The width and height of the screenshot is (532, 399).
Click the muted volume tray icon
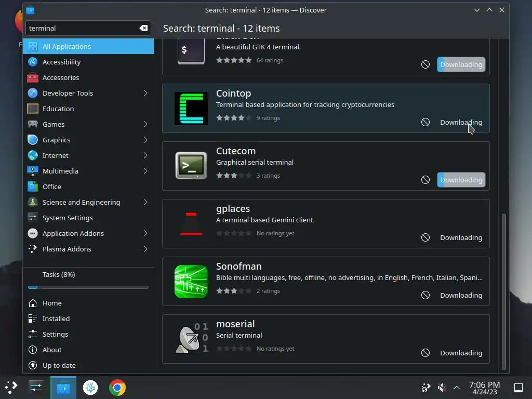click(442, 388)
